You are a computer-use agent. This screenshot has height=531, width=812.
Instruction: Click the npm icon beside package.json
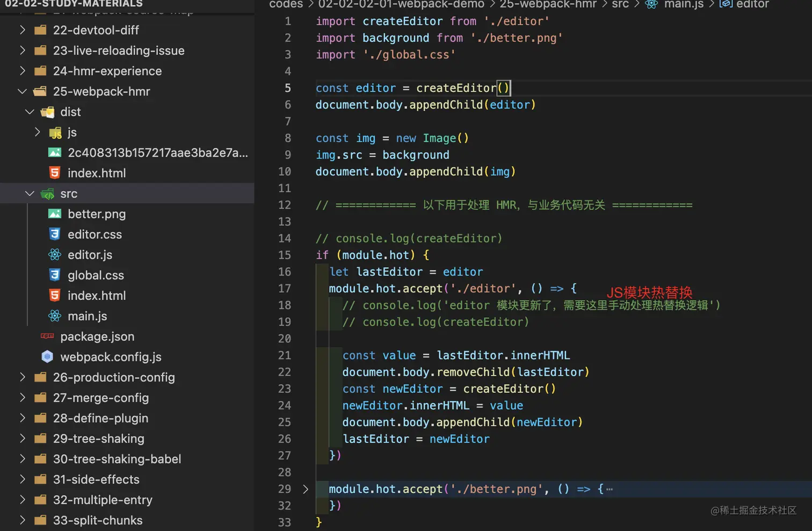[47, 336]
